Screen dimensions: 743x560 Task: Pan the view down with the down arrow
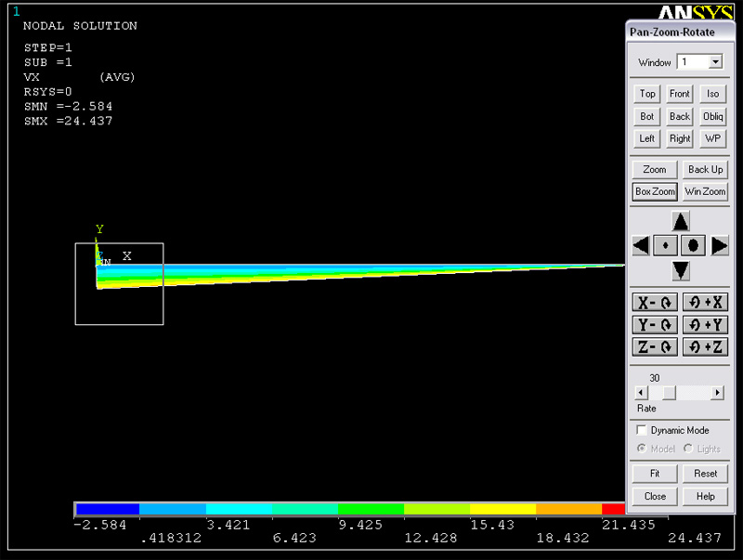[681, 270]
